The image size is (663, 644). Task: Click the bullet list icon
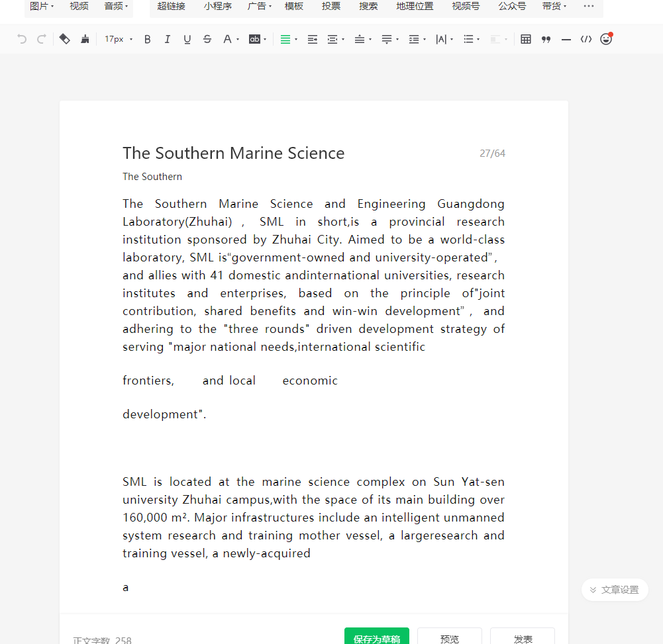(468, 39)
